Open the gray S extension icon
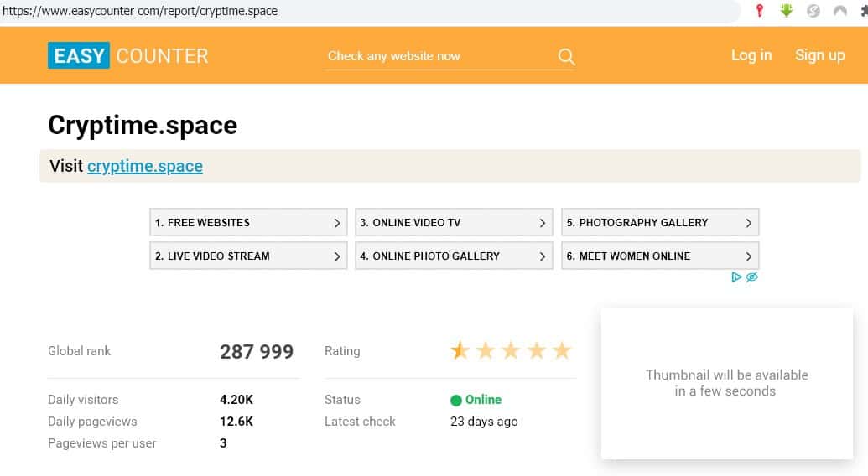The height and width of the screenshot is (476, 868). click(813, 11)
